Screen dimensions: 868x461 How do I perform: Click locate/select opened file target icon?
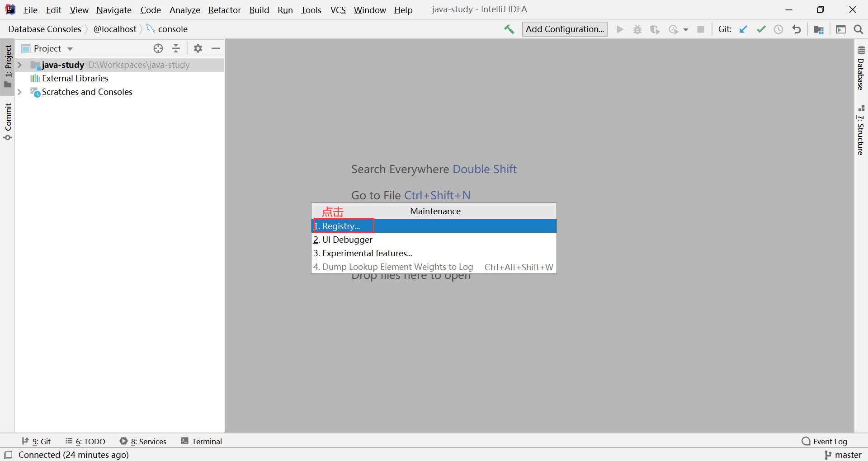point(158,48)
